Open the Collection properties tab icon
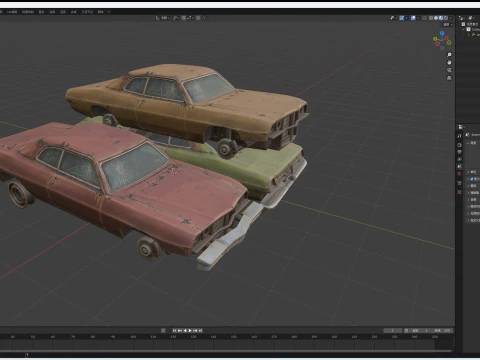Screen dimensions: 480x360 coord(459,183)
